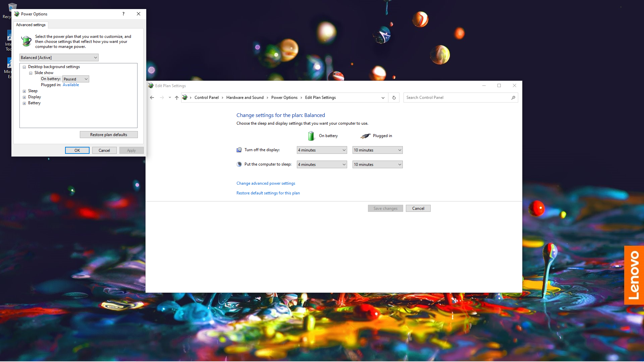Expand the Sleep tree node
Screen dimensions: 644x362
(x=24, y=91)
